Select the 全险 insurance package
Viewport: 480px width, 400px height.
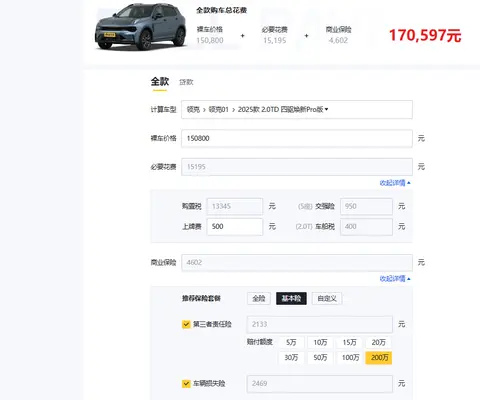click(x=259, y=298)
